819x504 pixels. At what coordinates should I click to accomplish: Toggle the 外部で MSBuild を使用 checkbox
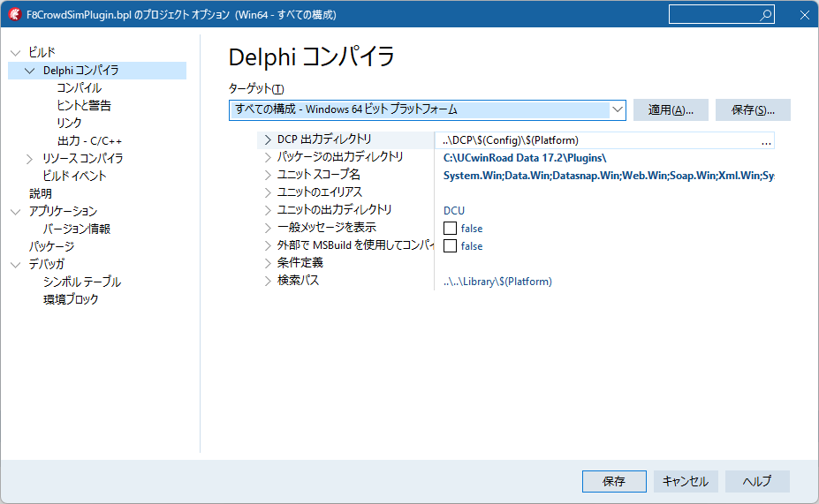(x=450, y=246)
